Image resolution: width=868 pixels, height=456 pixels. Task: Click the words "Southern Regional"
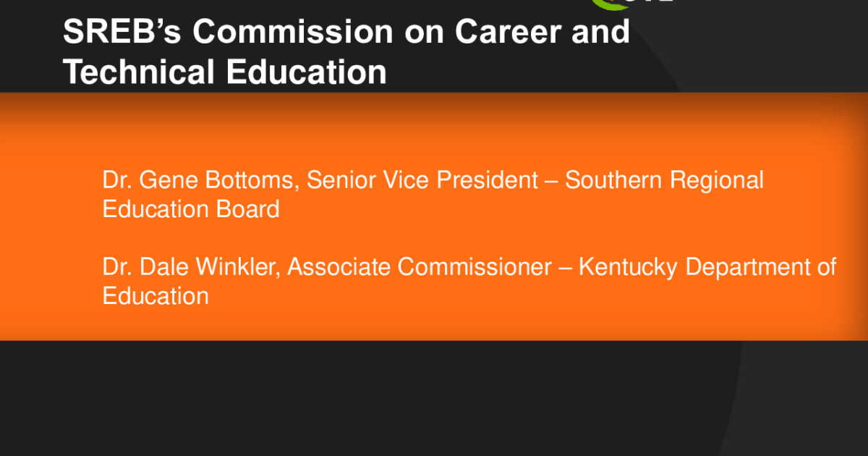(x=664, y=181)
